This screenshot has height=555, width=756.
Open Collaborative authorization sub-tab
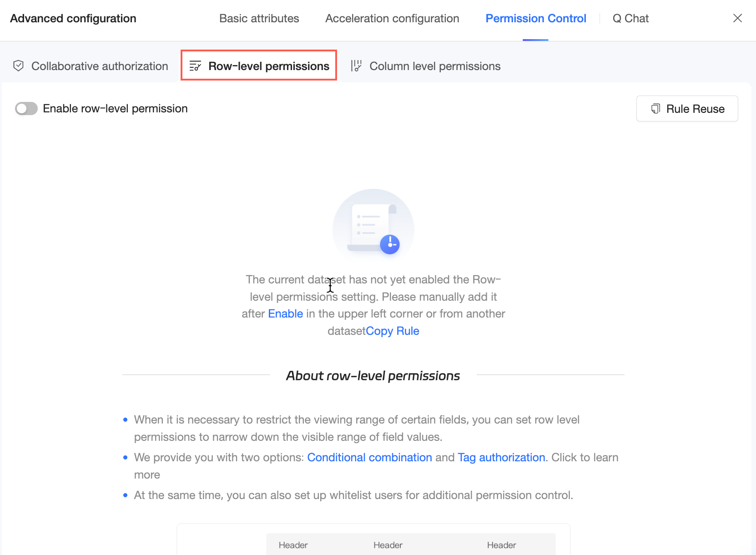click(91, 66)
